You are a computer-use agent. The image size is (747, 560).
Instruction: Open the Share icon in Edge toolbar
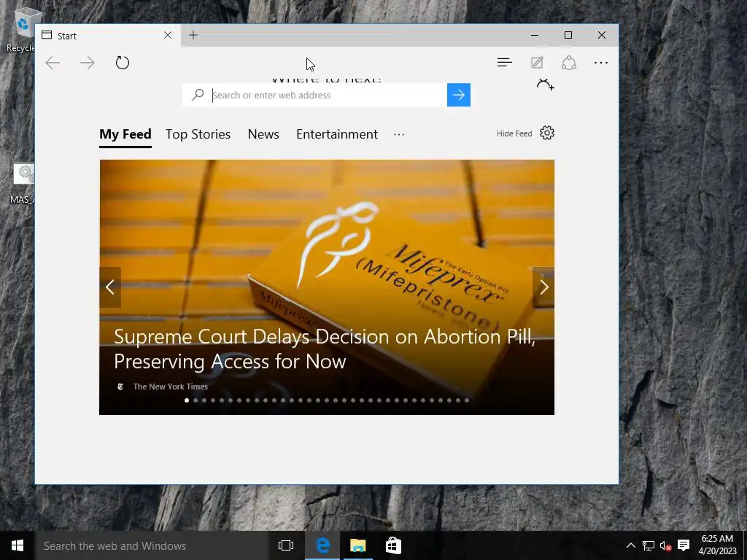(x=569, y=63)
